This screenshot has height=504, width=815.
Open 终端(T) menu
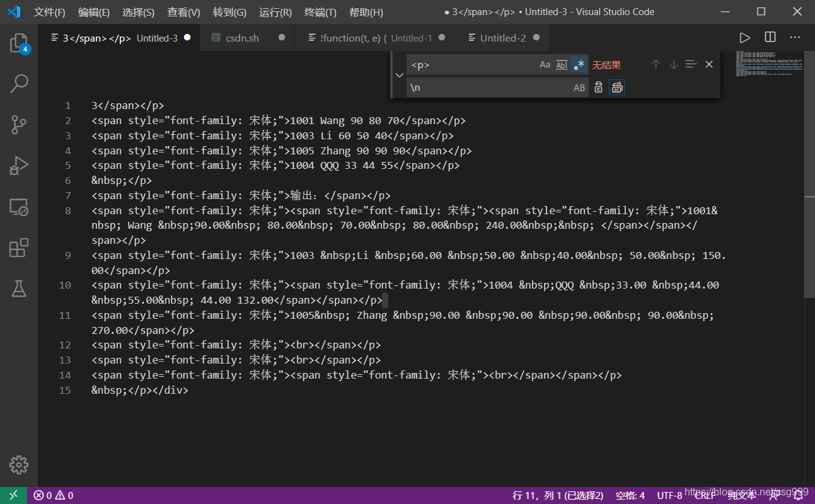pyautogui.click(x=320, y=12)
